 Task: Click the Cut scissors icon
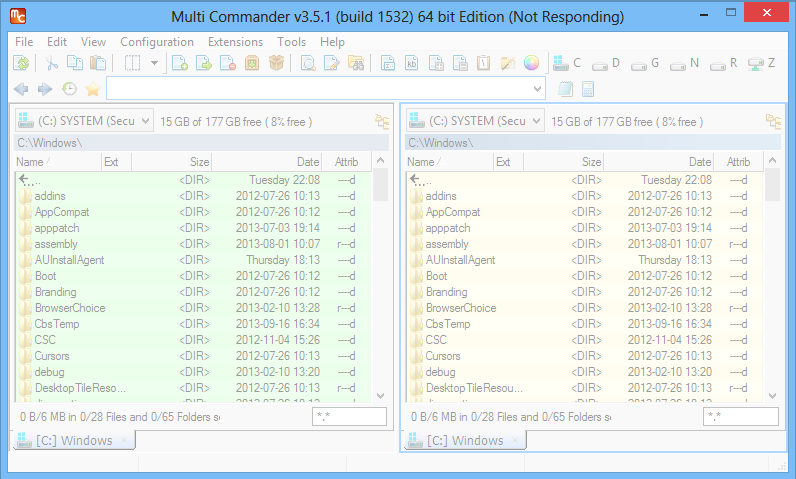[51, 63]
